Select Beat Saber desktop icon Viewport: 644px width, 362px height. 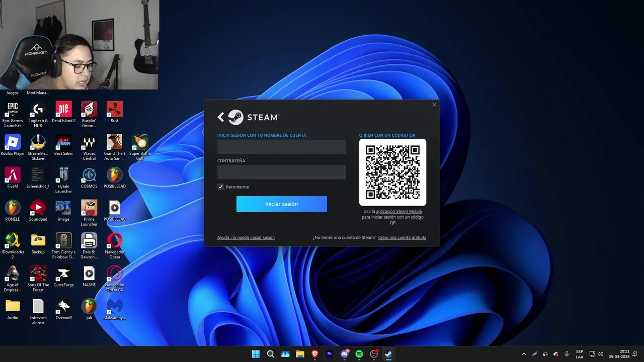63,145
